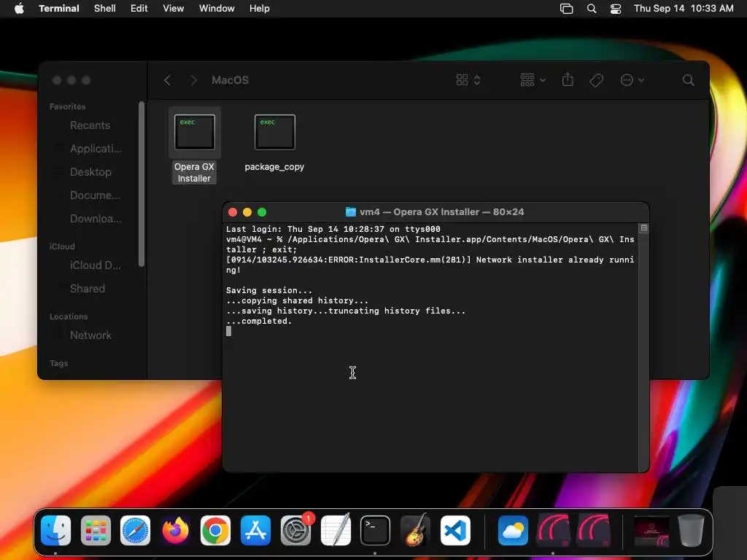Screen dimensions: 747x560
Task: Open Launchpad from the Dock
Action: tap(96, 530)
